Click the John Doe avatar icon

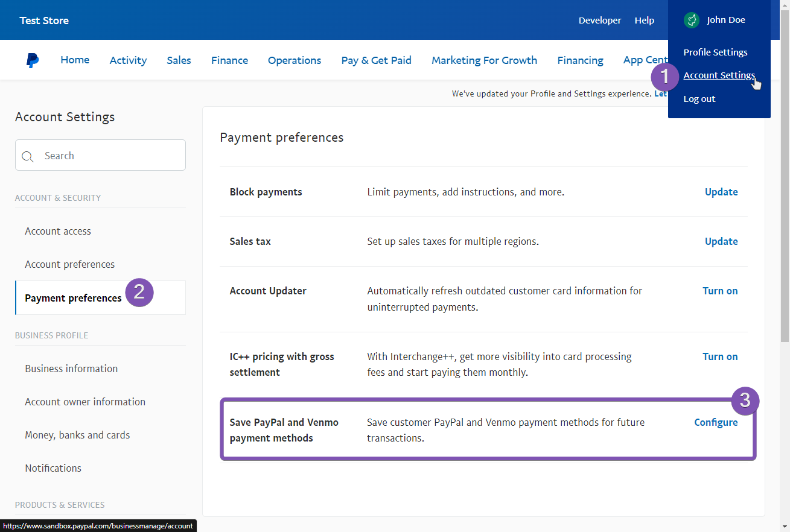click(x=691, y=20)
